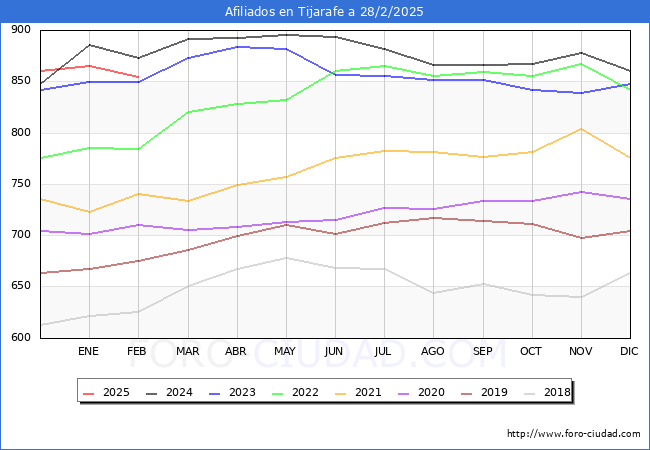Click the ABR month axis label
Screen dimensions: 650x450
[236, 351]
